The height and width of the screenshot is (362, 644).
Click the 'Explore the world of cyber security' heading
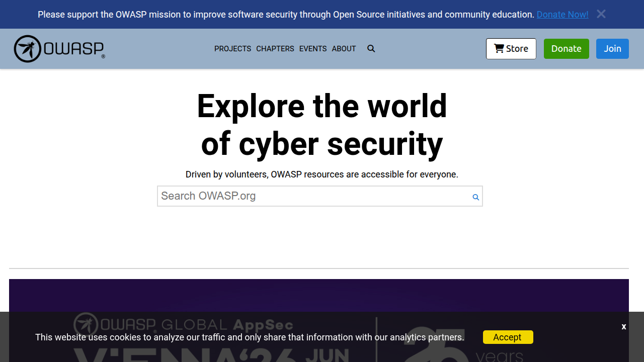tap(322, 125)
